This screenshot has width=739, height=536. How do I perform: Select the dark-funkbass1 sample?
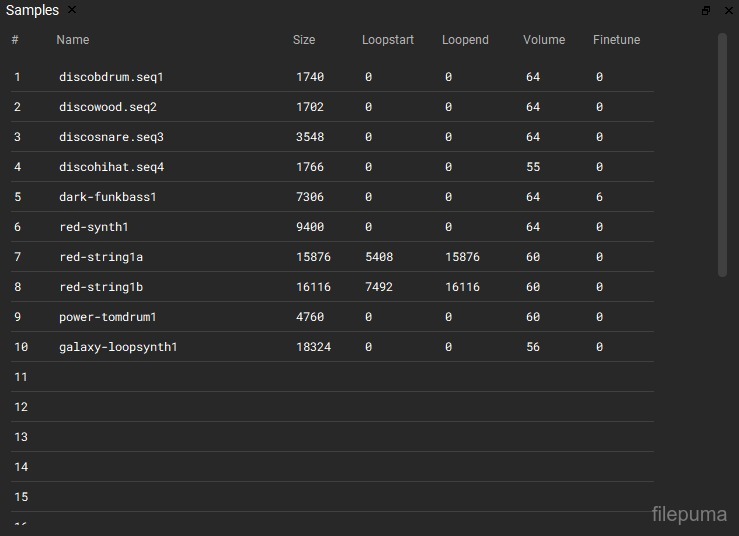coord(108,197)
